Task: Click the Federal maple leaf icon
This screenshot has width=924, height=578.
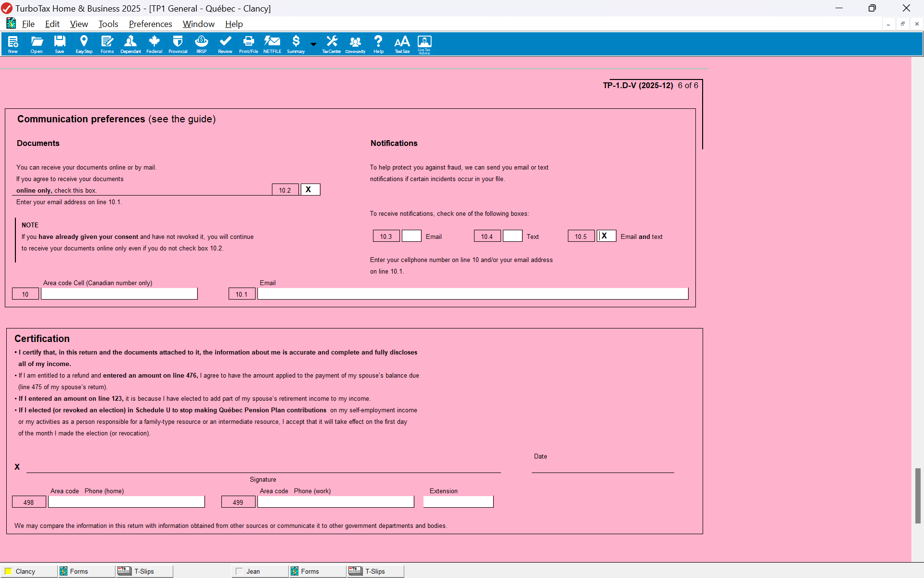Action: (x=154, y=44)
